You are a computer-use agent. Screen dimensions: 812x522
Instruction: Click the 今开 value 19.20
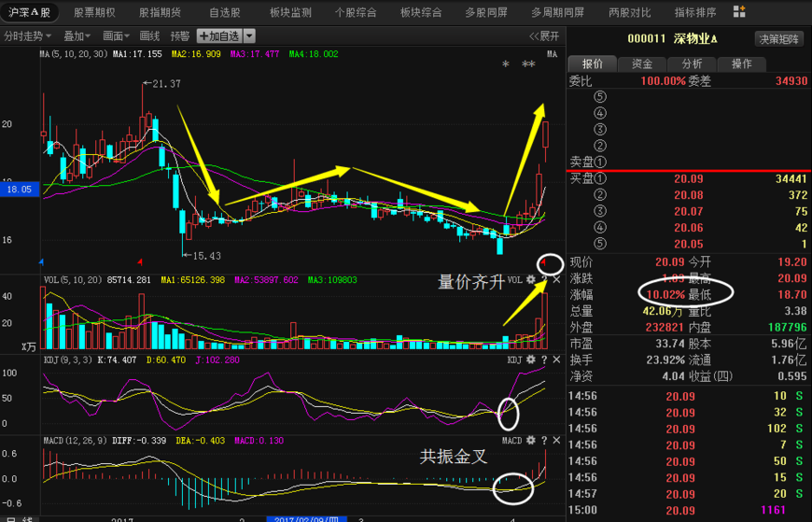point(791,262)
